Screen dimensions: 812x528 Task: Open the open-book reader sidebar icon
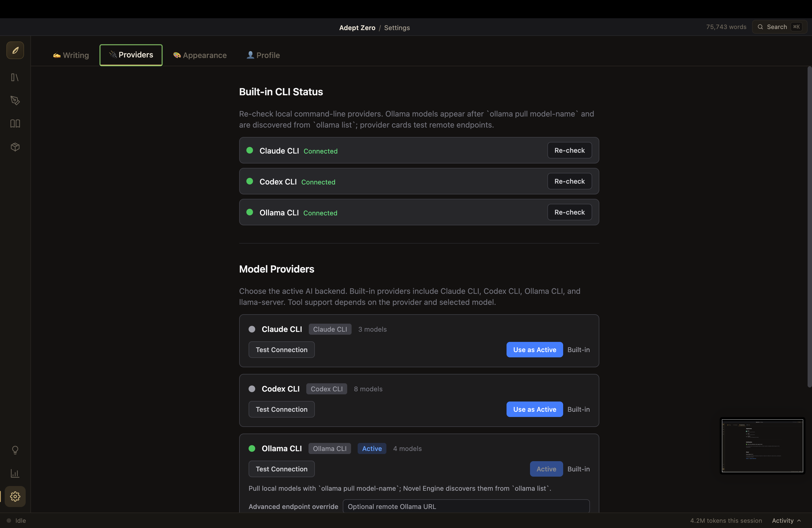(x=15, y=123)
